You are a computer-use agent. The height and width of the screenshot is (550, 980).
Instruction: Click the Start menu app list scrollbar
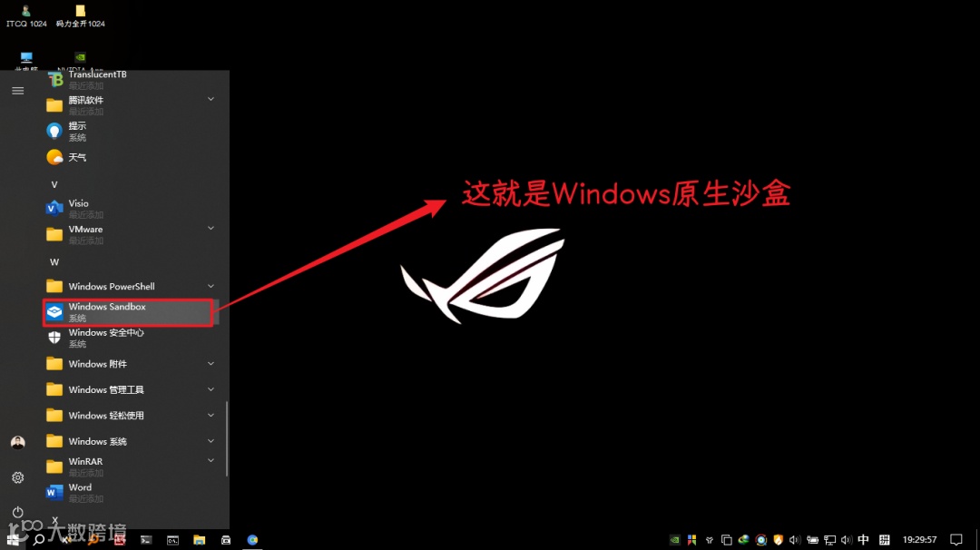coord(226,438)
